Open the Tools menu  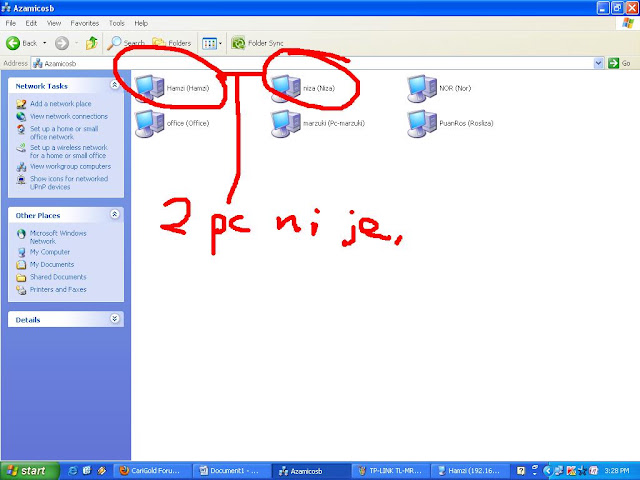[x=116, y=23]
